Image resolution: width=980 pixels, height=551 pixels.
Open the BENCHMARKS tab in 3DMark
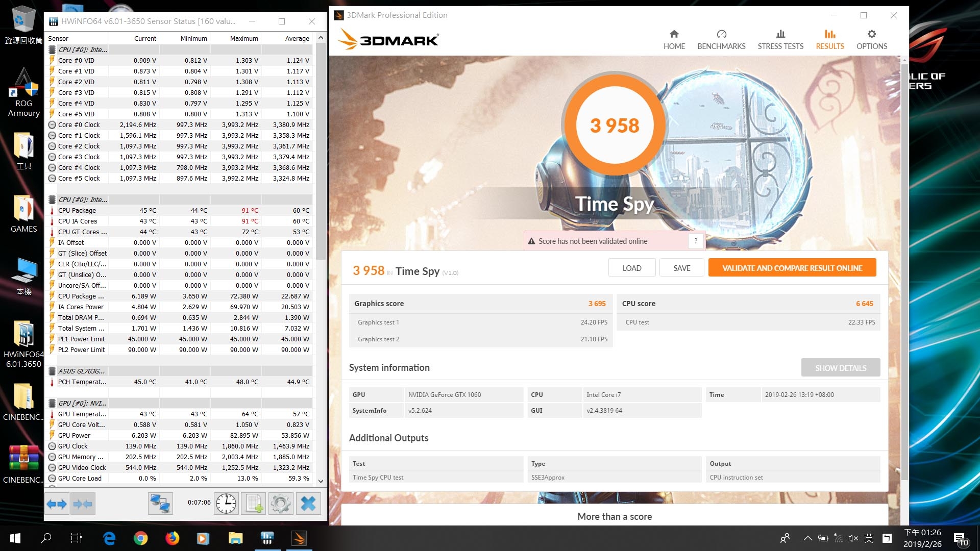click(x=721, y=40)
